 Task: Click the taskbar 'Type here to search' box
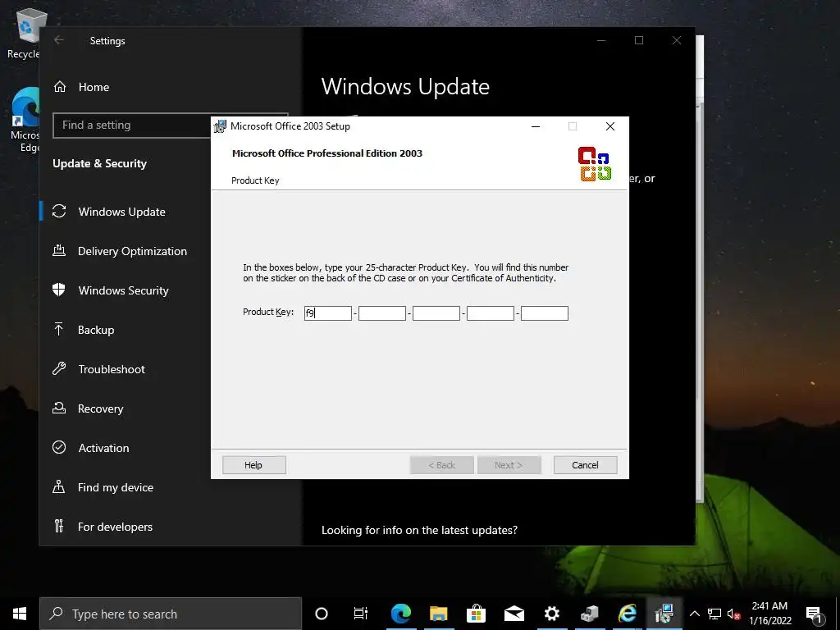171,614
